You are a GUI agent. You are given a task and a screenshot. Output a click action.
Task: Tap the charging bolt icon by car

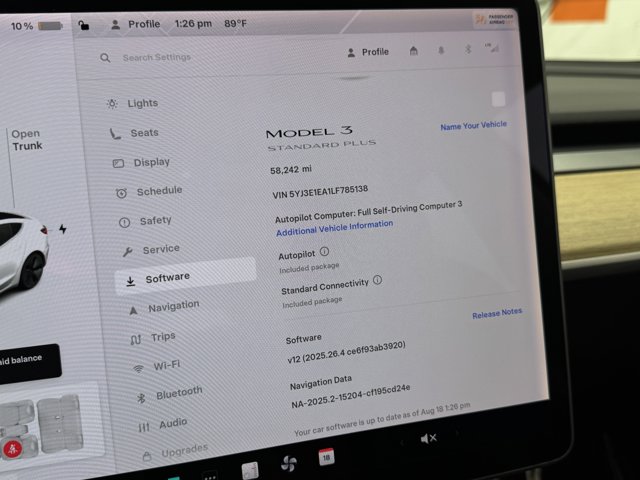pos(62,229)
